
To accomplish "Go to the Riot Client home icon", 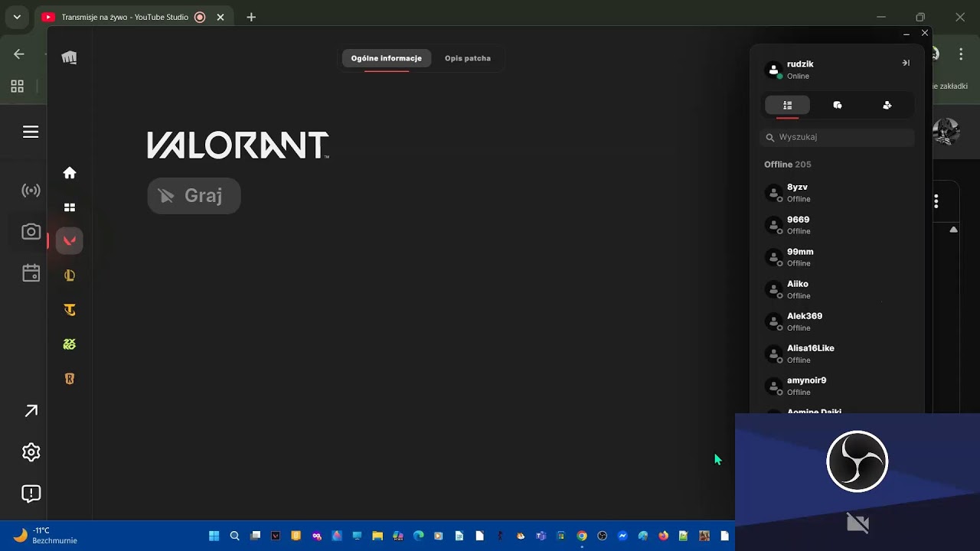I will tap(70, 173).
